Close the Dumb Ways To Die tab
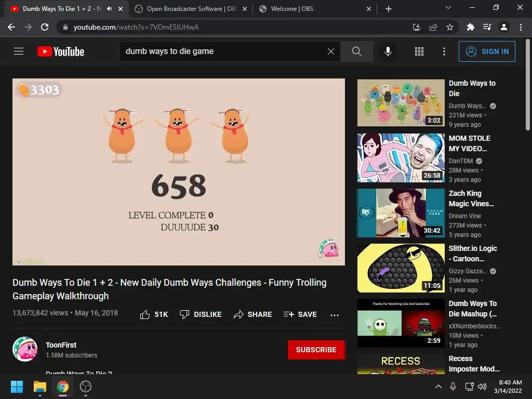The width and height of the screenshot is (532, 399). (121, 9)
